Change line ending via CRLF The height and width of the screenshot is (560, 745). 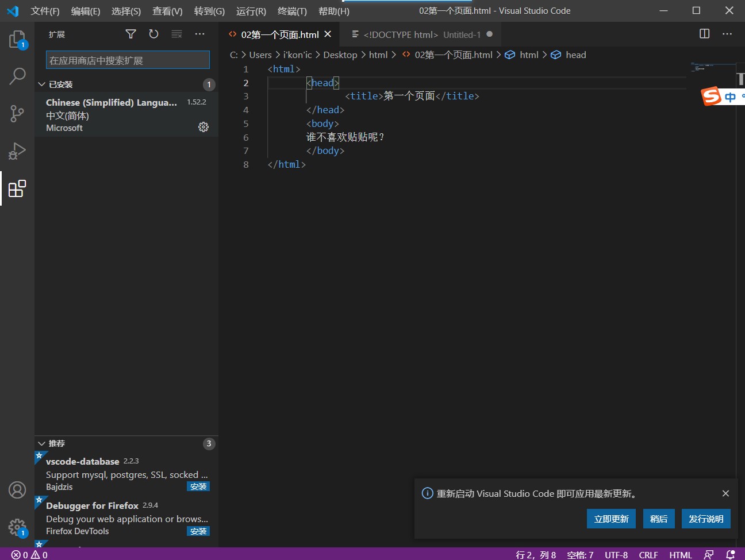coord(648,555)
